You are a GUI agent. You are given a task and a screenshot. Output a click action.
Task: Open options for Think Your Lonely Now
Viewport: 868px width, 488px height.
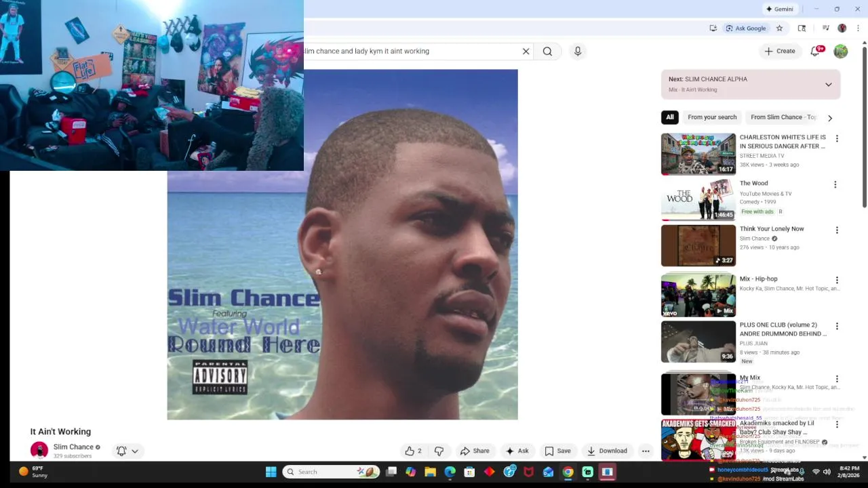click(x=837, y=230)
